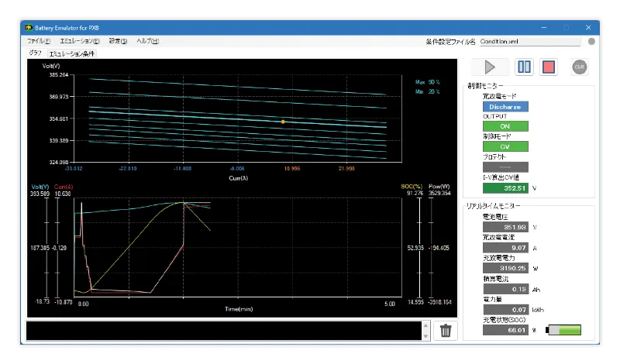Click the log scrollbar down arrow
The height and width of the screenshot is (364, 620).
(425, 336)
